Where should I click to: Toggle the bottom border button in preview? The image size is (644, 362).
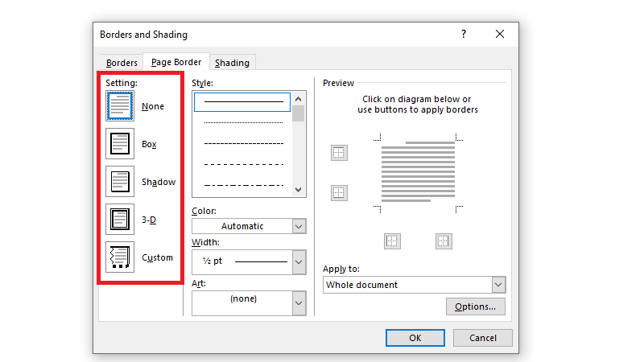tap(339, 192)
